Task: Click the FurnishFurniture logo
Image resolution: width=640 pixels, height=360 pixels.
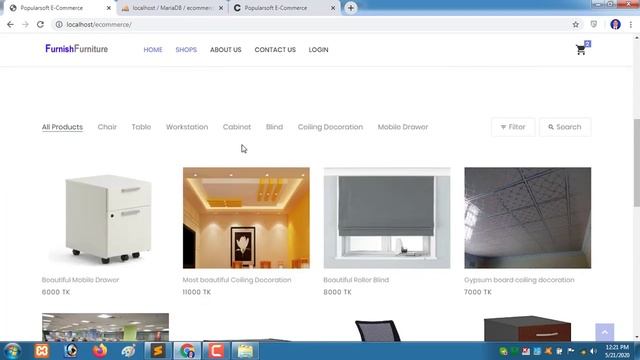Action: point(77,49)
